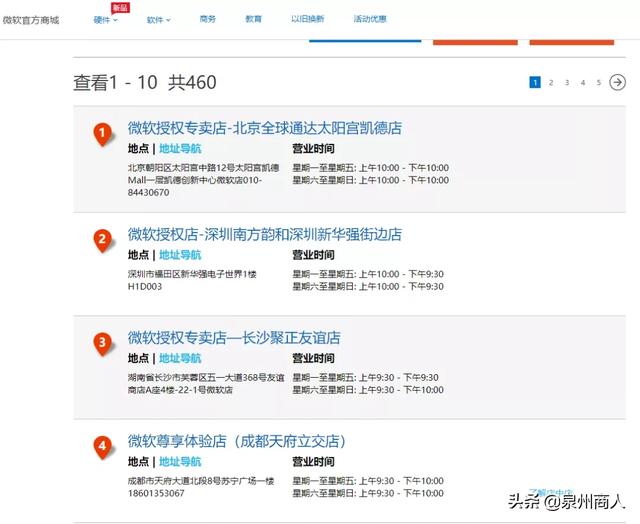640x524 pixels.
Task: Click the phone number 18601353067
Action: click(x=156, y=493)
